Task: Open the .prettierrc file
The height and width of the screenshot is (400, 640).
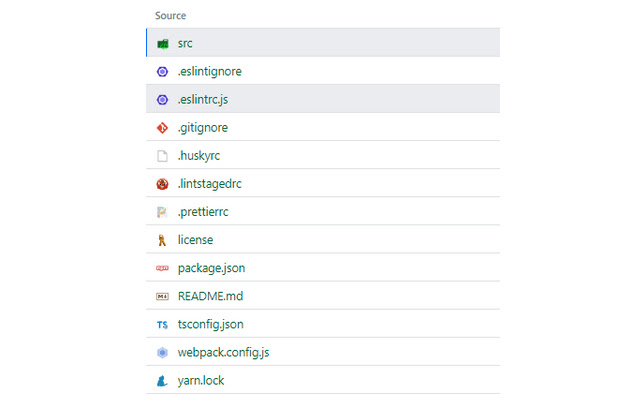Action: tap(203, 212)
